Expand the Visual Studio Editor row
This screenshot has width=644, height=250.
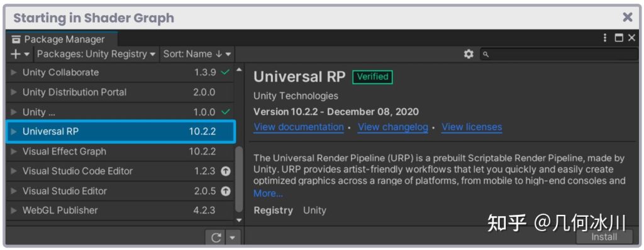pyautogui.click(x=14, y=191)
